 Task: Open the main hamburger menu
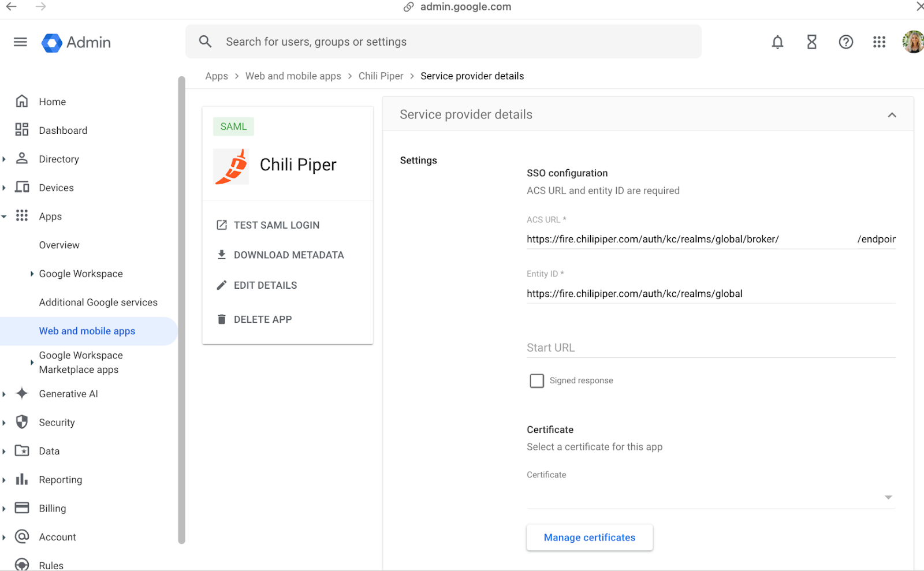coord(20,42)
